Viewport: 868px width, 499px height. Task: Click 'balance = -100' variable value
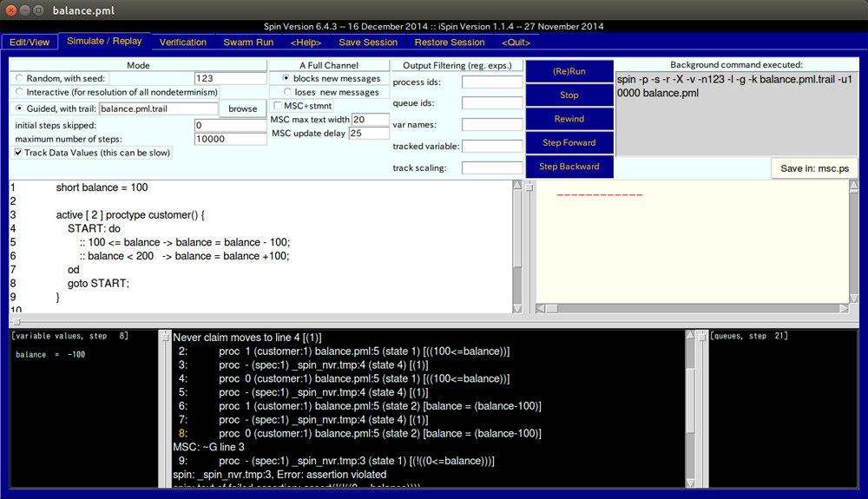tap(50, 355)
